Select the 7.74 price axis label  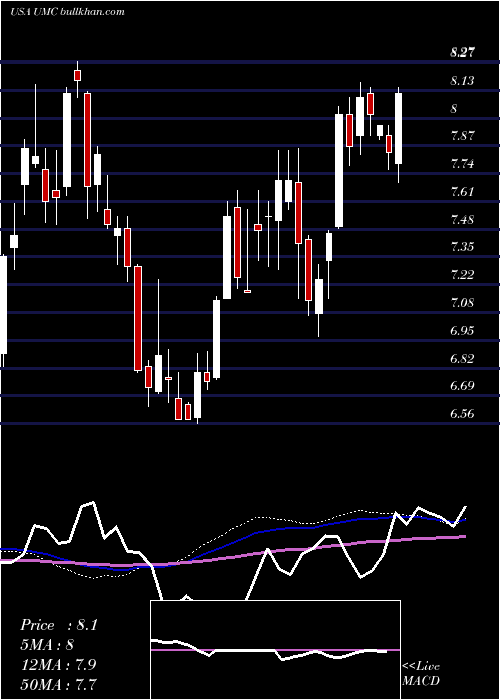point(462,164)
